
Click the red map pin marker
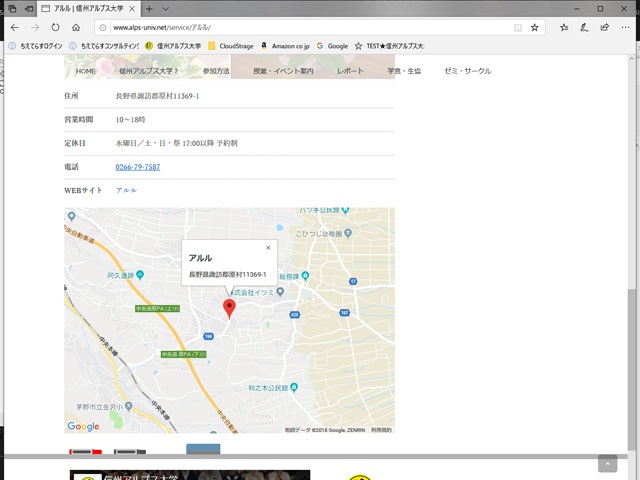[x=228, y=308]
